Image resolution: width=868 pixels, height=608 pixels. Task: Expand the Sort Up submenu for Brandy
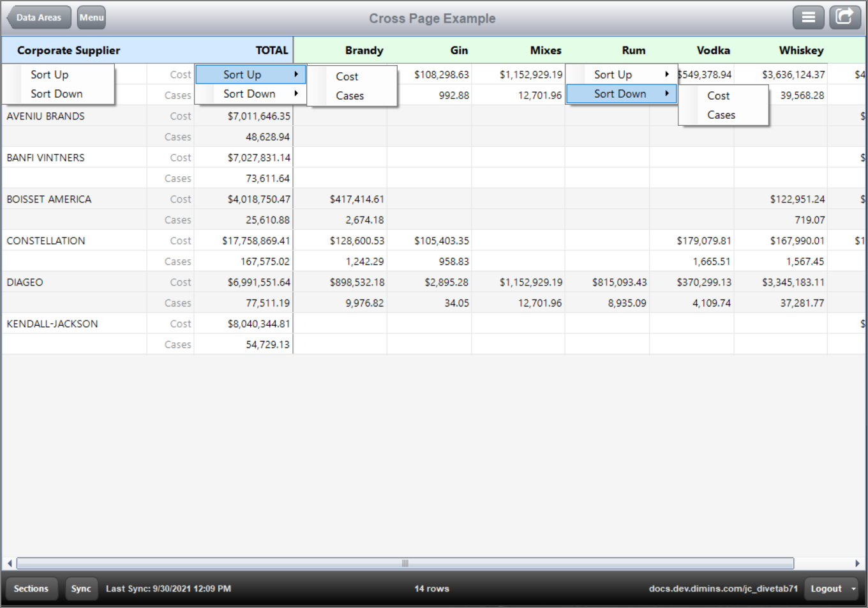coord(250,74)
